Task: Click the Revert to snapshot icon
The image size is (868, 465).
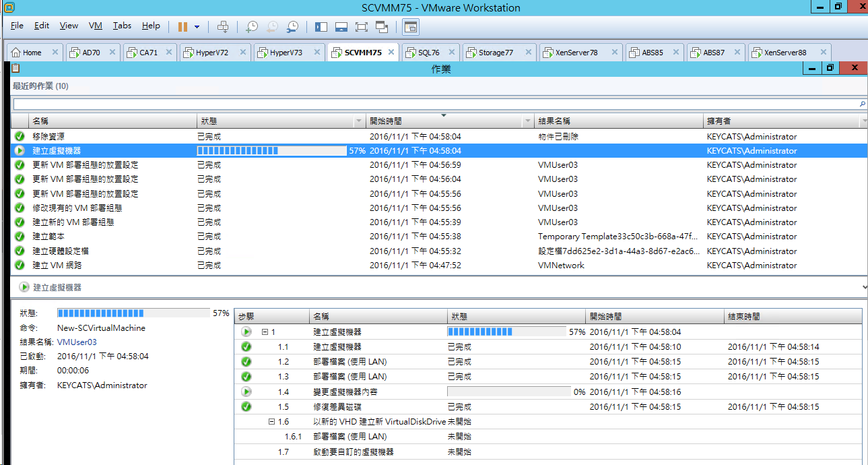Action: pyautogui.click(x=272, y=27)
